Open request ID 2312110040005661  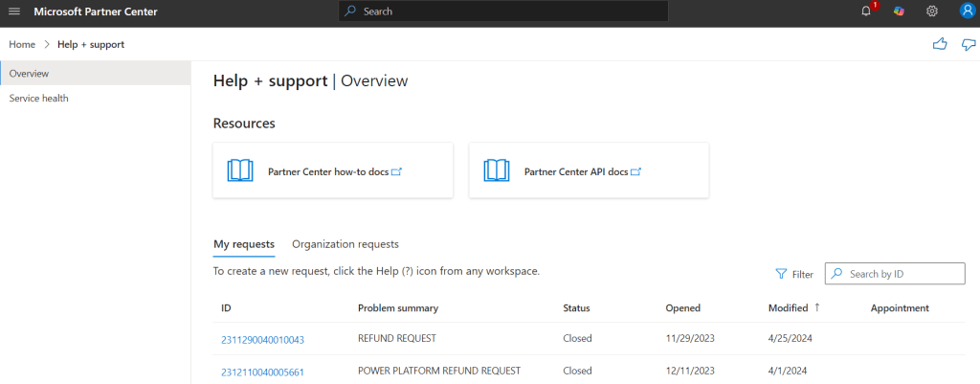[262, 372]
